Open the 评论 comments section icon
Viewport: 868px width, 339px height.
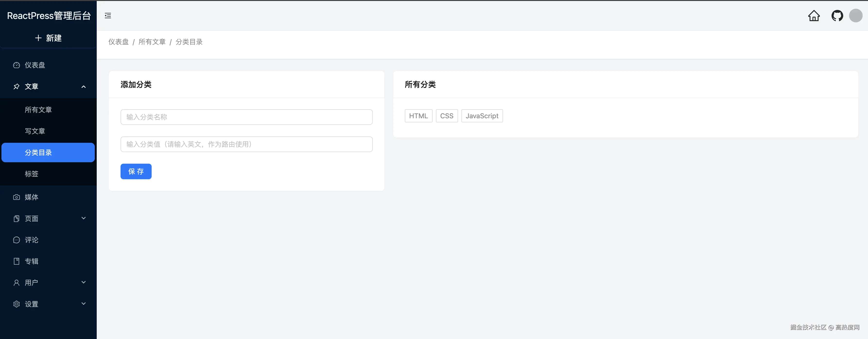pos(17,240)
